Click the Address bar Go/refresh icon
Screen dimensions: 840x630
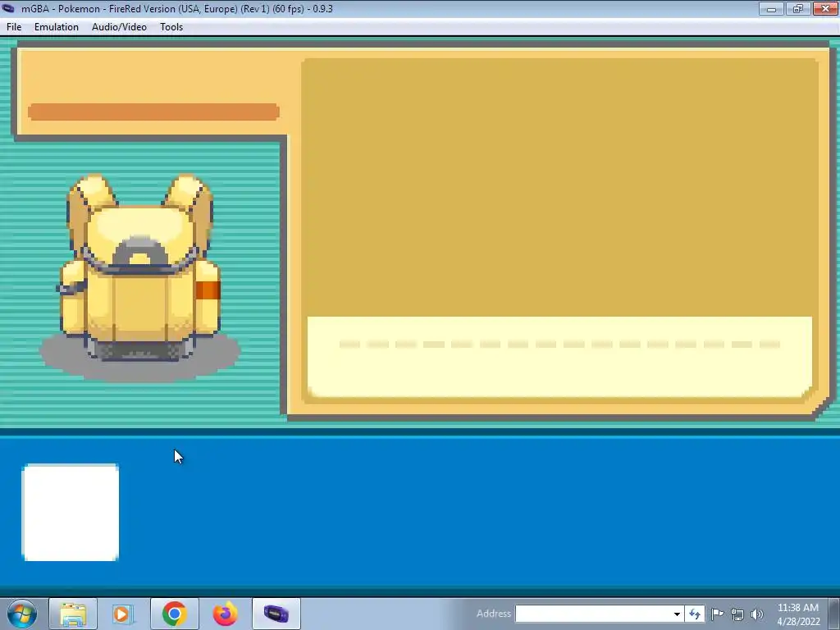click(694, 614)
